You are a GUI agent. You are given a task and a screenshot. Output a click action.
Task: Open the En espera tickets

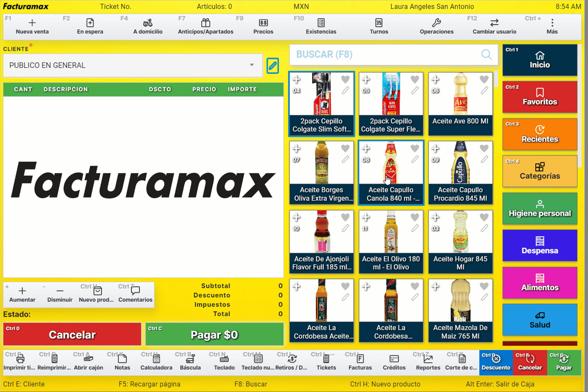(90, 27)
